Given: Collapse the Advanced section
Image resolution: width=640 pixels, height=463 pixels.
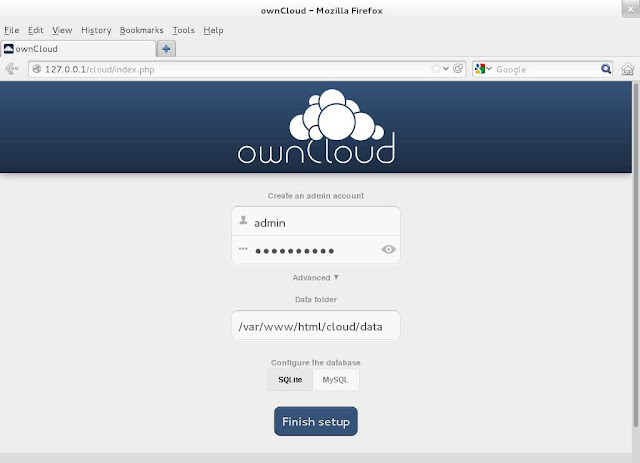Looking at the screenshot, I should (x=316, y=278).
